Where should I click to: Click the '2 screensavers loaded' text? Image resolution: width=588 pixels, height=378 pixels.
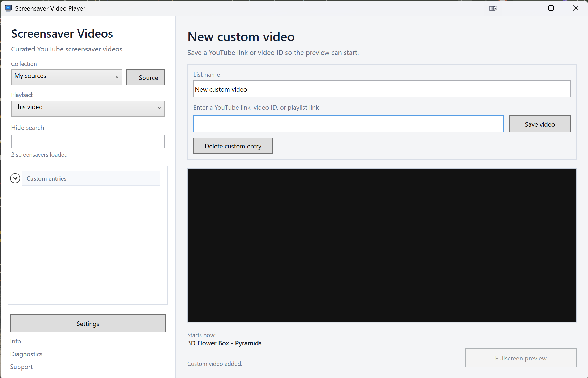coord(39,154)
